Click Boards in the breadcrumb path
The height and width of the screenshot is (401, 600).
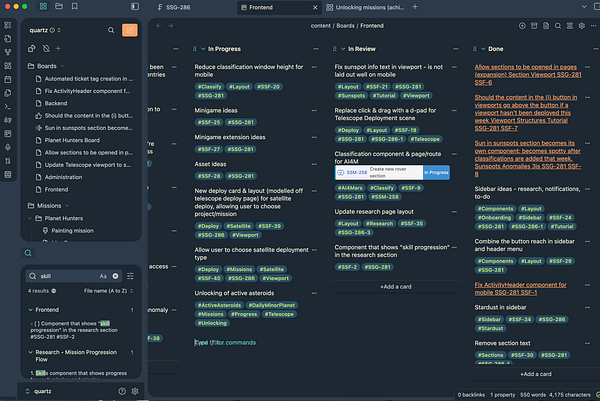click(x=345, y=26)
